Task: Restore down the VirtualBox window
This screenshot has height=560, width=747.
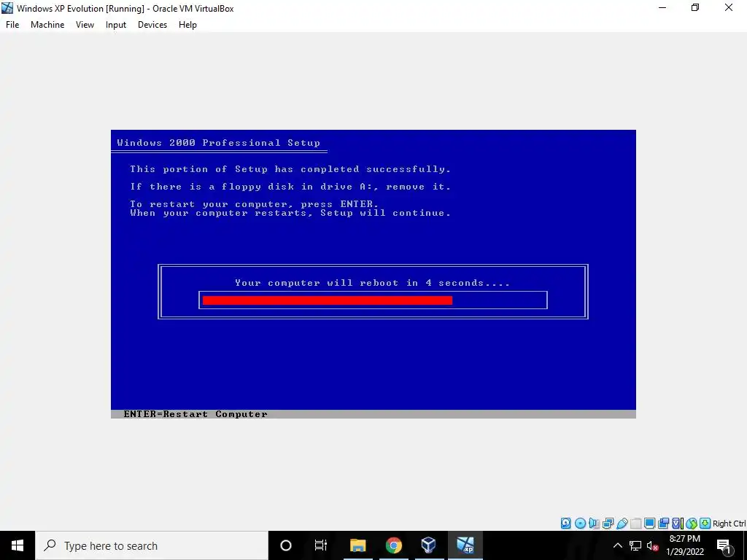Action: (x=695, y=8)
